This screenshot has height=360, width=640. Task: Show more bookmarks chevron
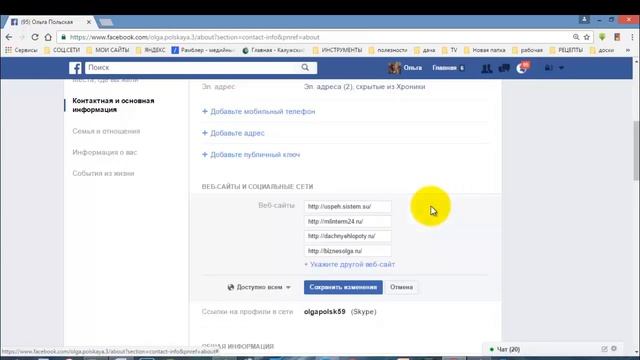tap(628, 50)
